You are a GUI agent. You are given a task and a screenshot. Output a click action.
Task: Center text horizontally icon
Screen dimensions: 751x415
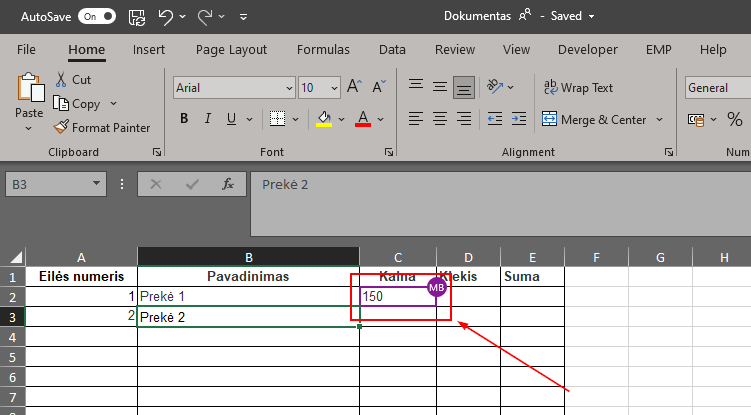(440, 118)
